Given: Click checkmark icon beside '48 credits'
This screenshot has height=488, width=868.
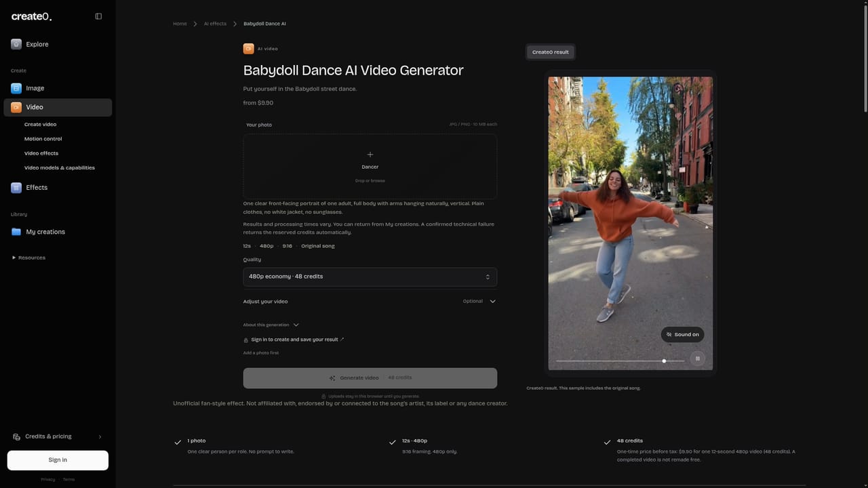Looking at the screenshot, I should [x=607, y=442].
